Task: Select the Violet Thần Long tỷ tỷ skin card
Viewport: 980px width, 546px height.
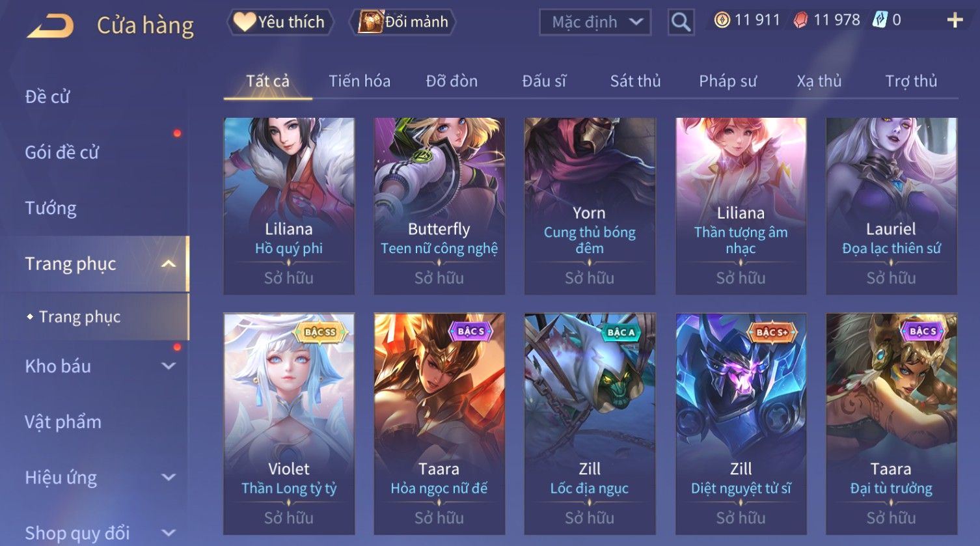Action: coord(289,424)
